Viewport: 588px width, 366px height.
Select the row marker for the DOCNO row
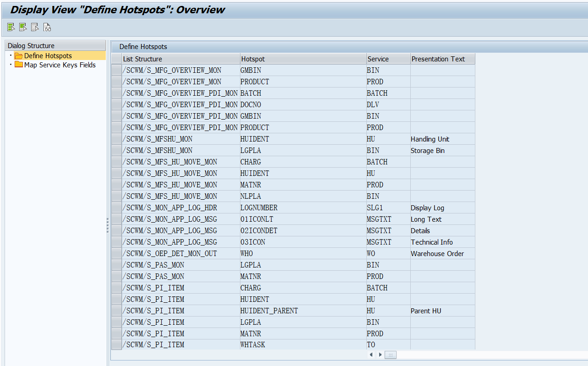[x=116, y=105]
